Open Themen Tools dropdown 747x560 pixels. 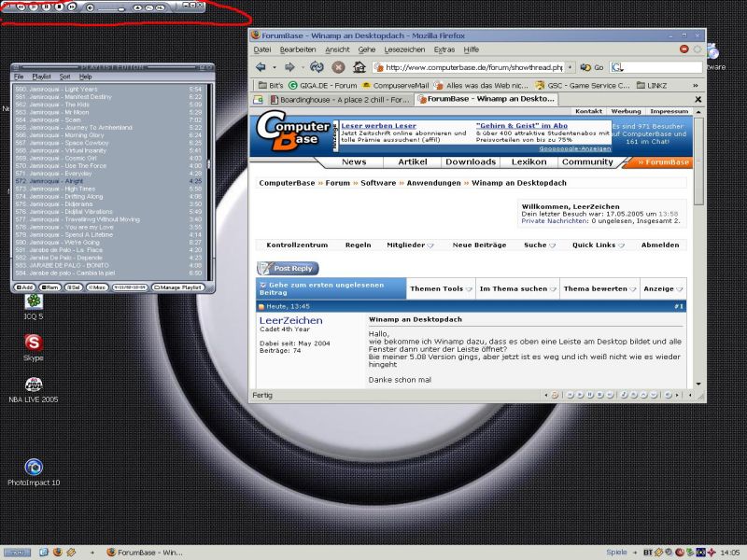[441, 289]
